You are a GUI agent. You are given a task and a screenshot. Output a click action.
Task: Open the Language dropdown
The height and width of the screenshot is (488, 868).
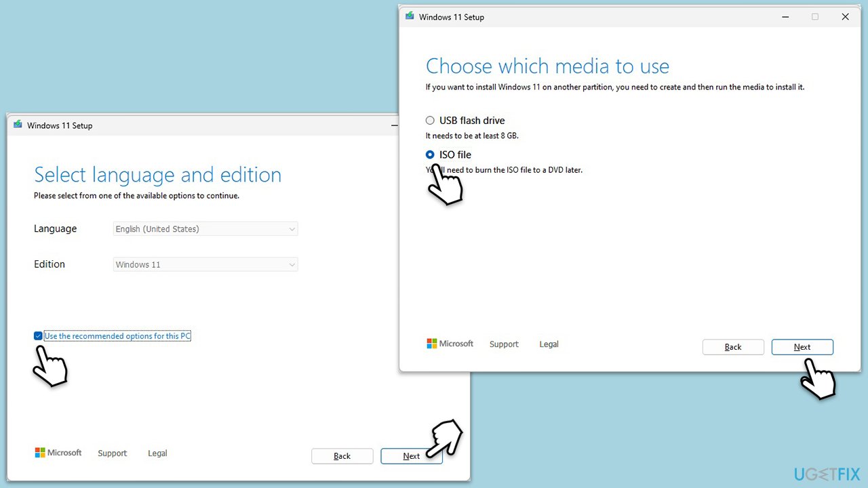pyautogui.click(x=205, y=229)
